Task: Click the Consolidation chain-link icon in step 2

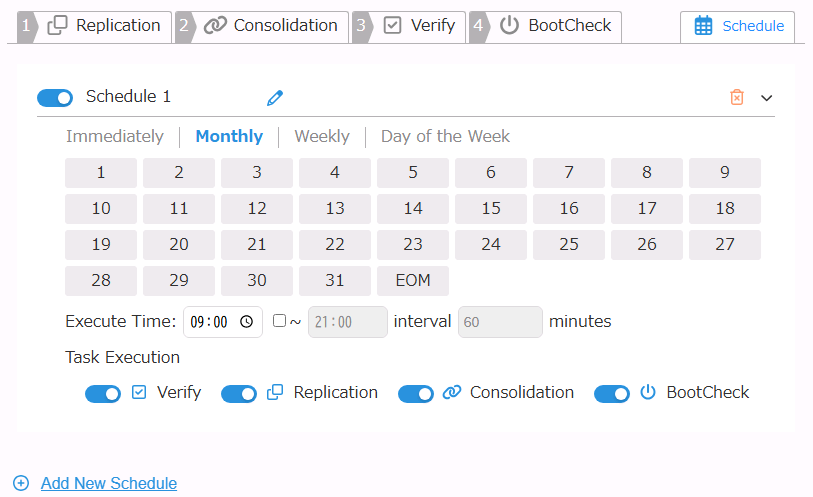Action: pos(215,26)
